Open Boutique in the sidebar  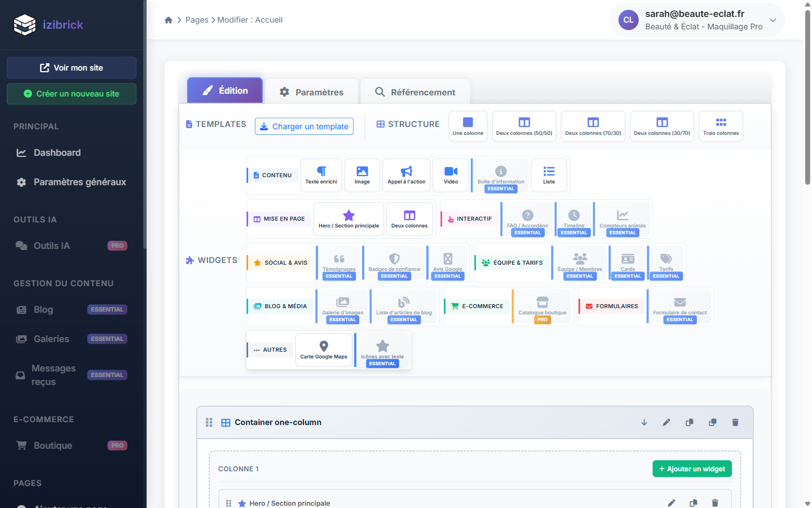(72, 445)
